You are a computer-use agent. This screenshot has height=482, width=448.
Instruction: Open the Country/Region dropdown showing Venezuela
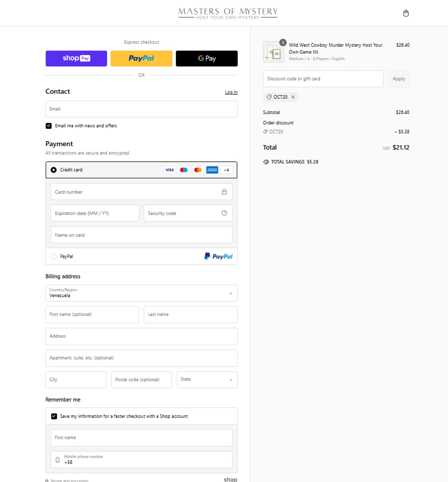coord(141,293)
